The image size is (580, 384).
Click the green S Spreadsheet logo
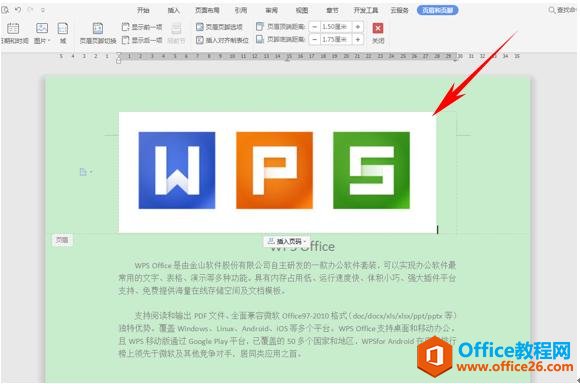[x=371, y=170]
